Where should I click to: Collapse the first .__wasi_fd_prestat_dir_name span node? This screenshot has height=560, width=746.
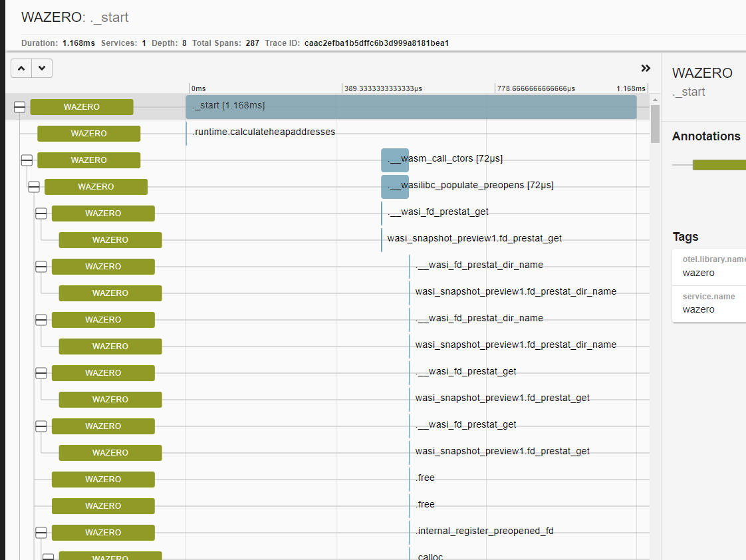point(41,267)
